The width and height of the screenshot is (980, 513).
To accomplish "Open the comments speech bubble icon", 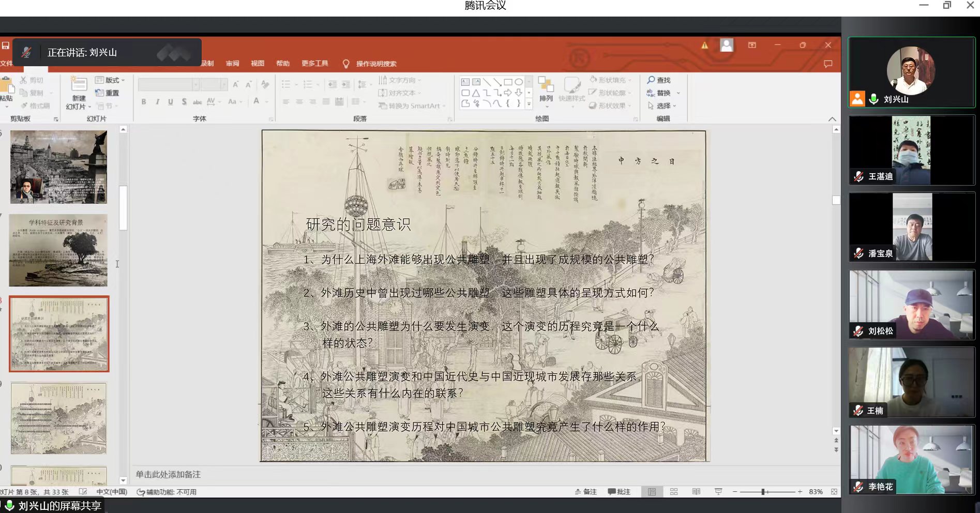I will (x=828, y=64).
